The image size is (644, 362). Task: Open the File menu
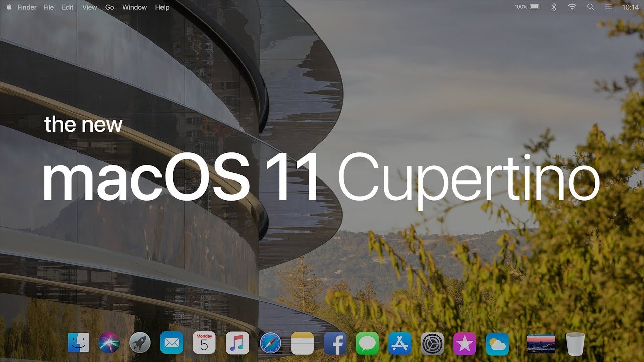tap(48, 7)
